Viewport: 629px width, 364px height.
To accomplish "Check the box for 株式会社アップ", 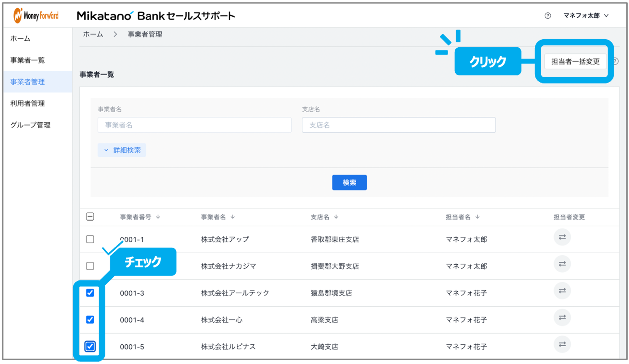I will (x=90, y=239).
